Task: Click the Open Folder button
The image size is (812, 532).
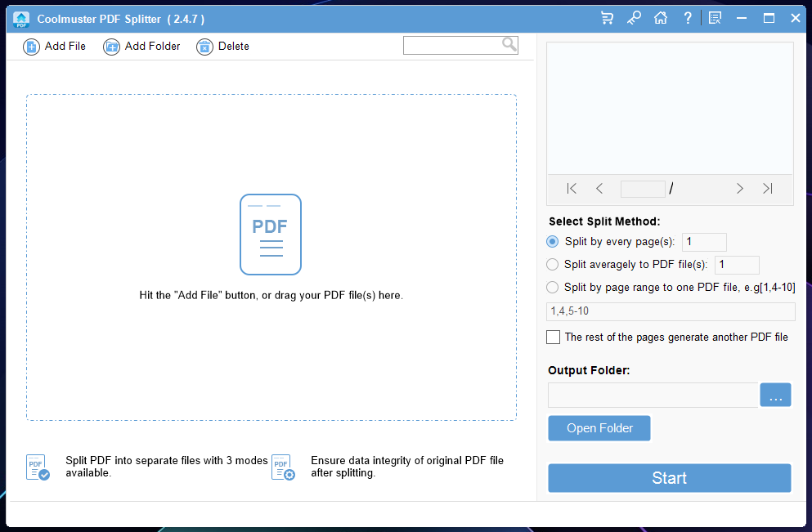Action: click(599, 428)
